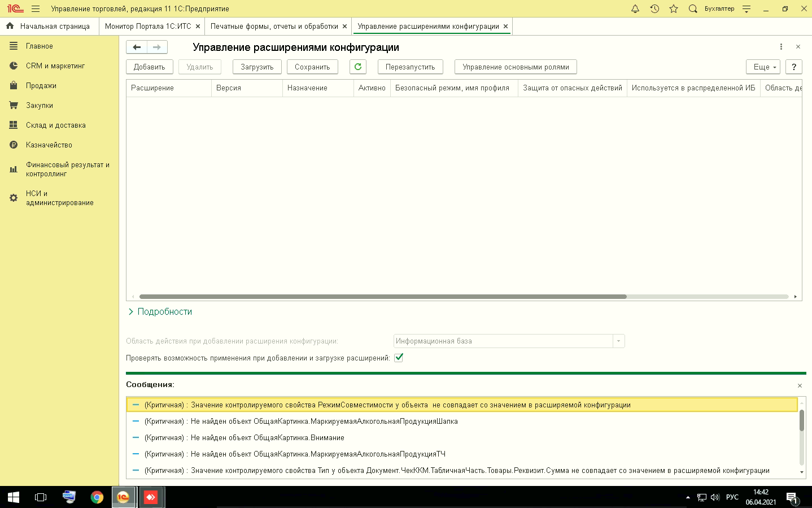Open favorites star icon
812x508 pixels.
674,9
